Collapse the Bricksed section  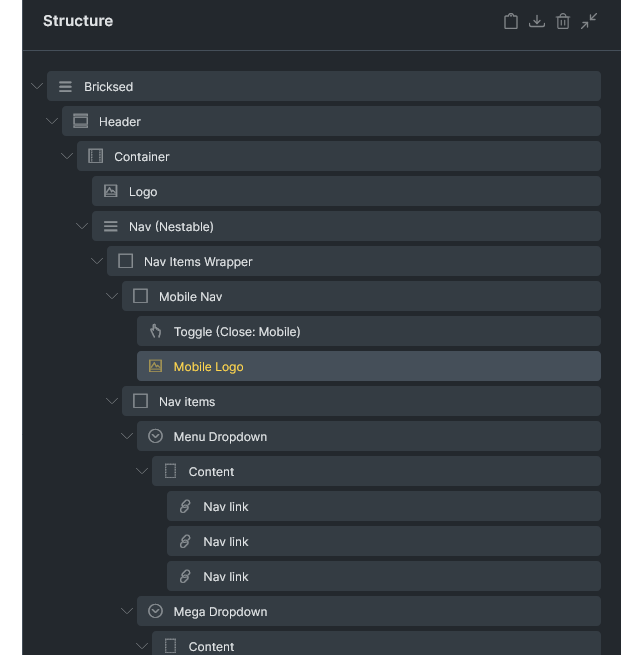click(x=37, y=86)
